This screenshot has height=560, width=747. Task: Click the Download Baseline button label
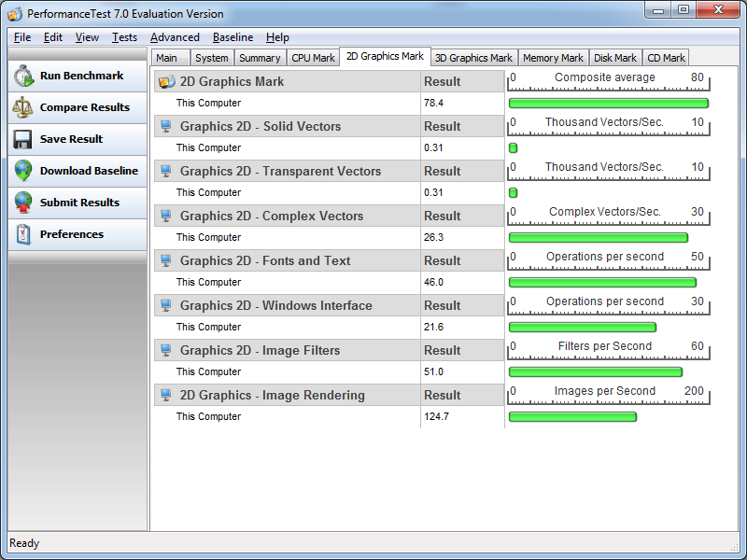click(x=89, y=171)
